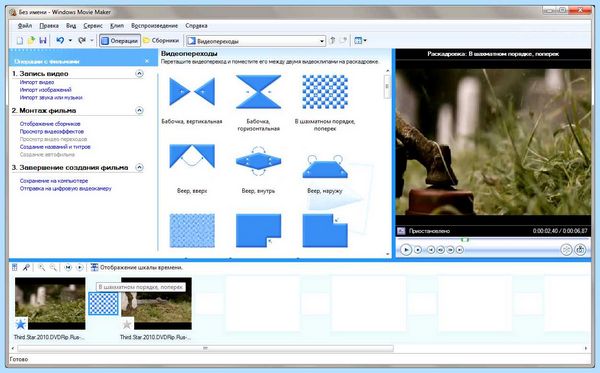This screenshot has height=373, width=600.
Task: Click scroll down arrow of transitions list
Action: (387, 254)
